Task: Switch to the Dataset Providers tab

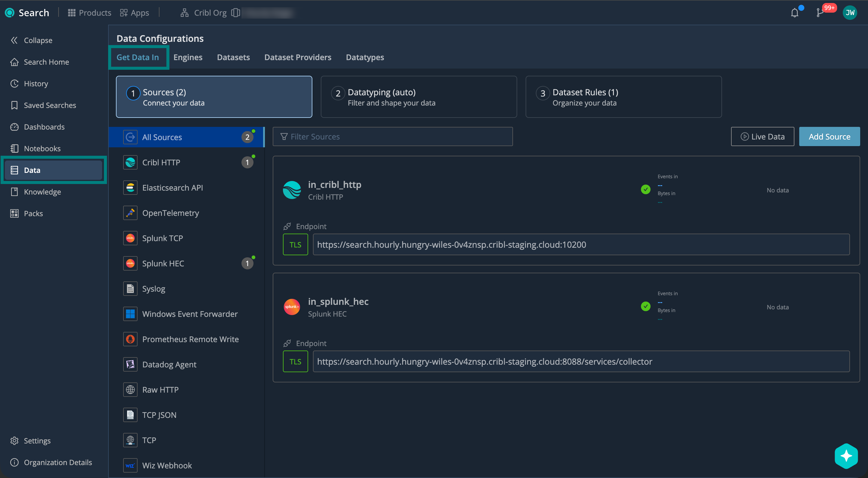Action: [298, 57]
